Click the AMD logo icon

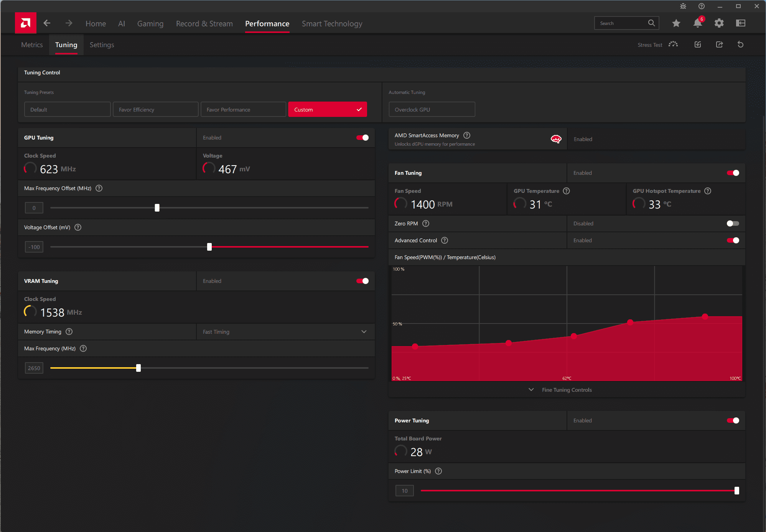(26, 23)
